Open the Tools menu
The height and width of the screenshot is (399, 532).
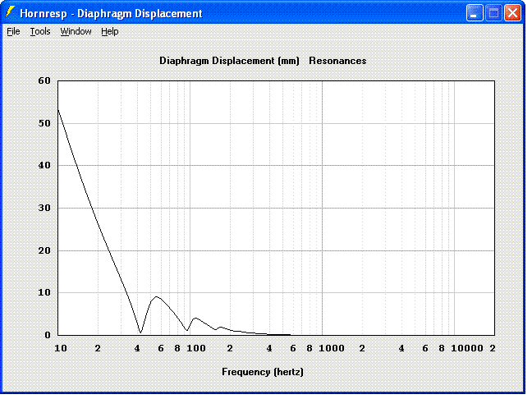pos(40,31)
